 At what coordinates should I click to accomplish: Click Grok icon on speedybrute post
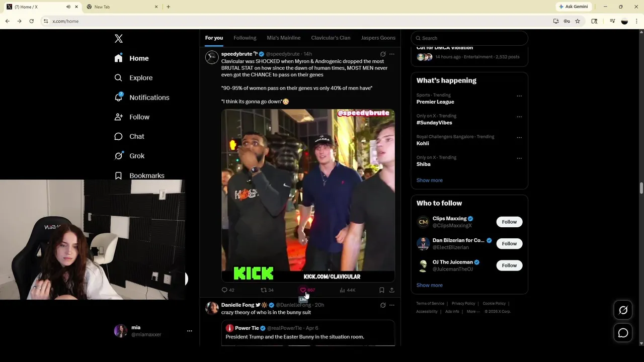tap(383, 54)
